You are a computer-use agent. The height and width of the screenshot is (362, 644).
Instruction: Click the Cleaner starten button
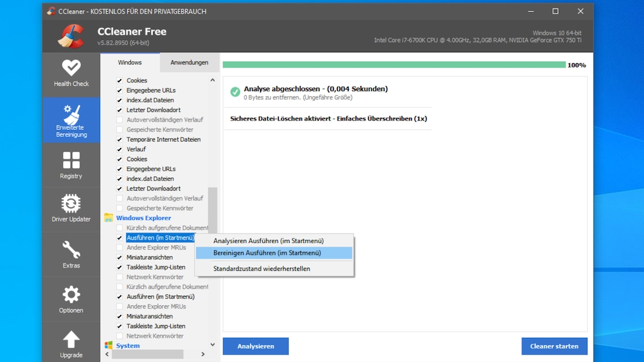click(x=554, y=346)
